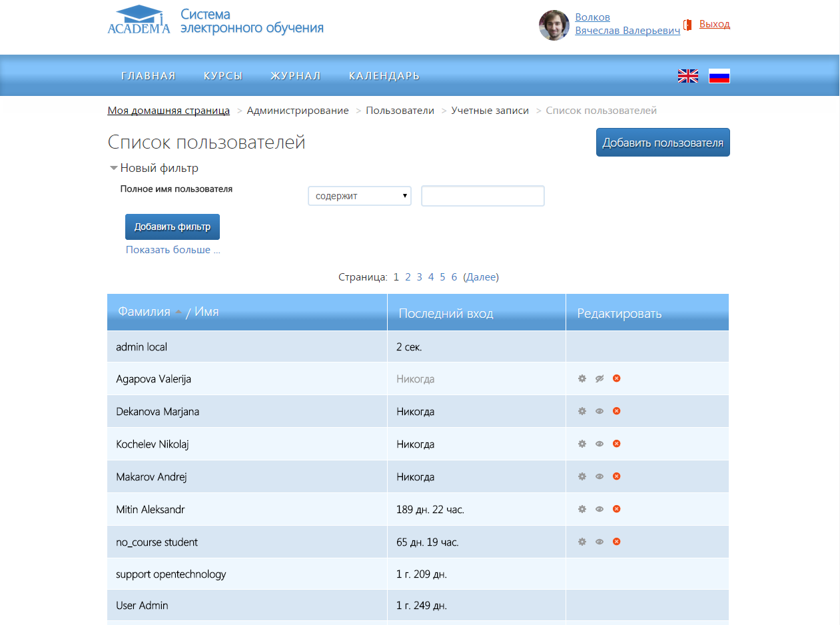This screenshot has height=625, width=840.
Task: Click the Academia logo
Action: 139,20
